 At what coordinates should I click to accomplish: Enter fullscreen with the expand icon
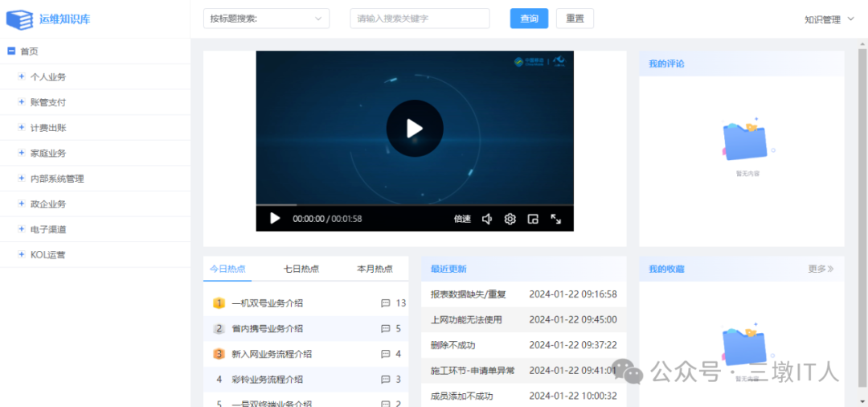click(x=556, y=220)
